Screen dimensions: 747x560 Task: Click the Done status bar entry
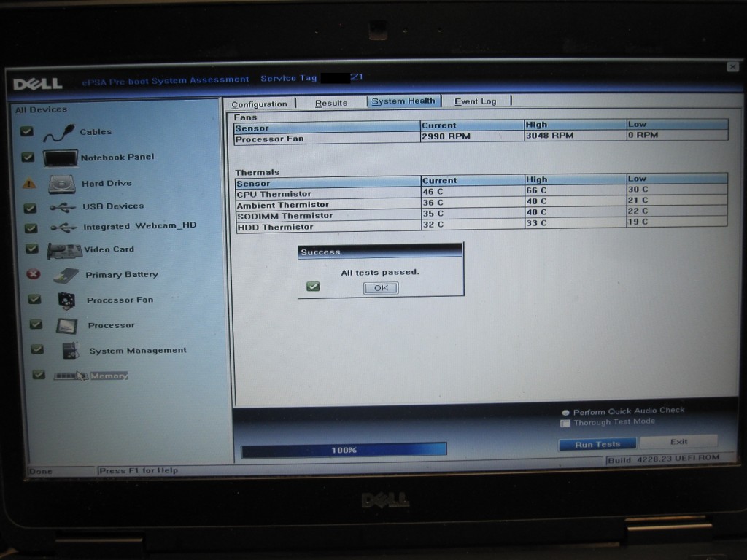pyautogui.click(x=41, y=472)
